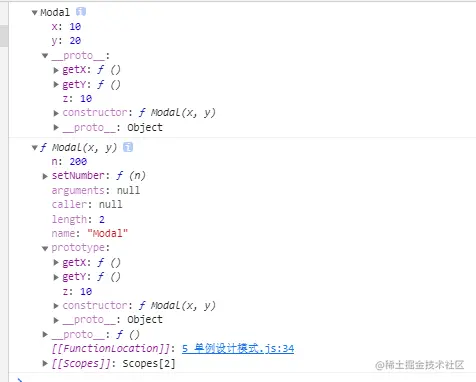Image resolution: width=476 pixels, height=382 pixels.
Task: Expand the setNumber: f (n) property
Action: click(45, 176)
